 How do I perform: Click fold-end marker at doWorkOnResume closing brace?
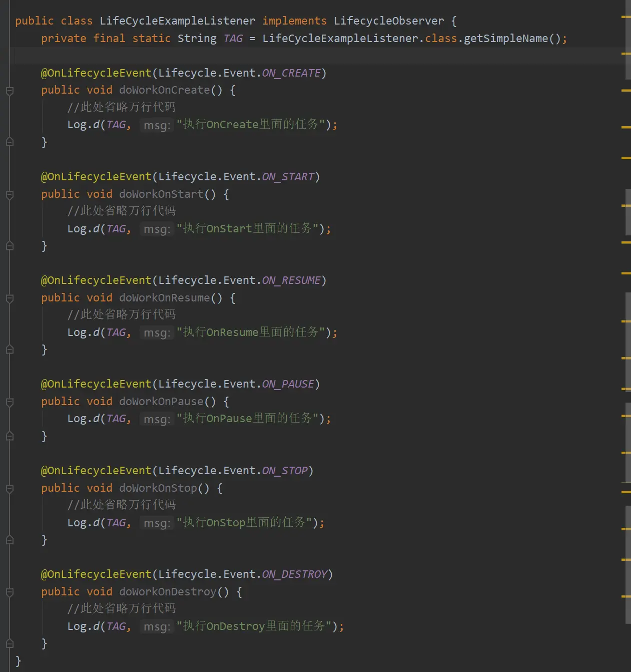pos(10,350)
